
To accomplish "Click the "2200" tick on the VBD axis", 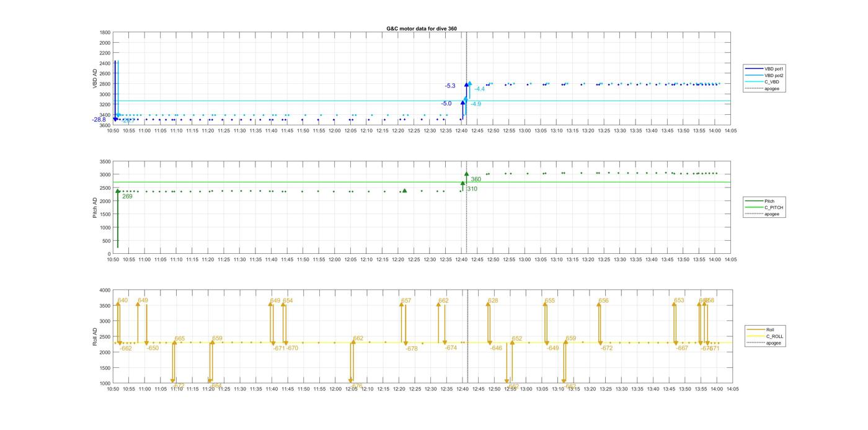I will [105, 53].
